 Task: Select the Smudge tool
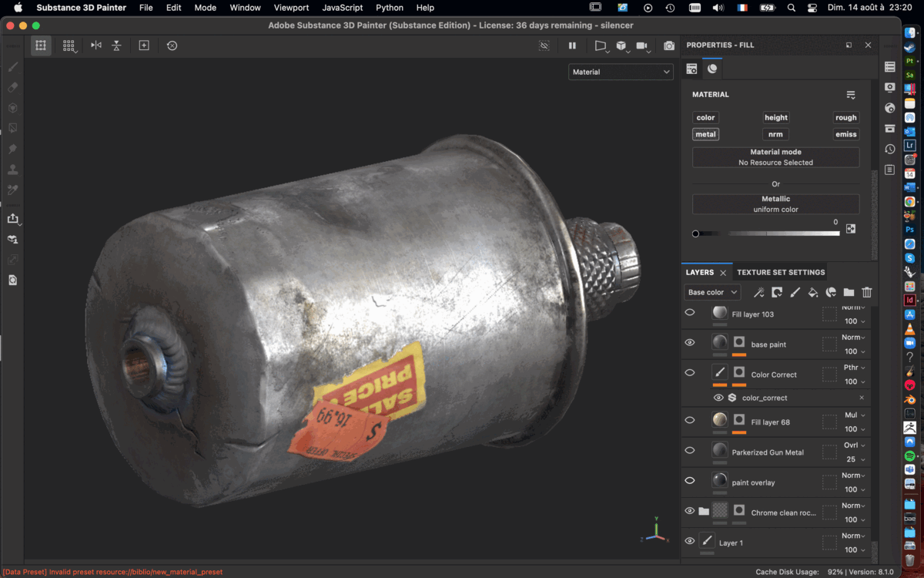(x=12, y=149)
